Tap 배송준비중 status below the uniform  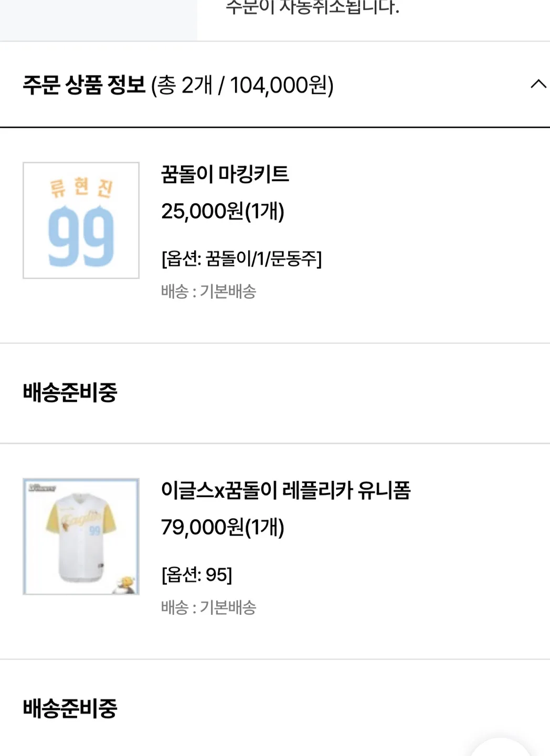(70, 709)
